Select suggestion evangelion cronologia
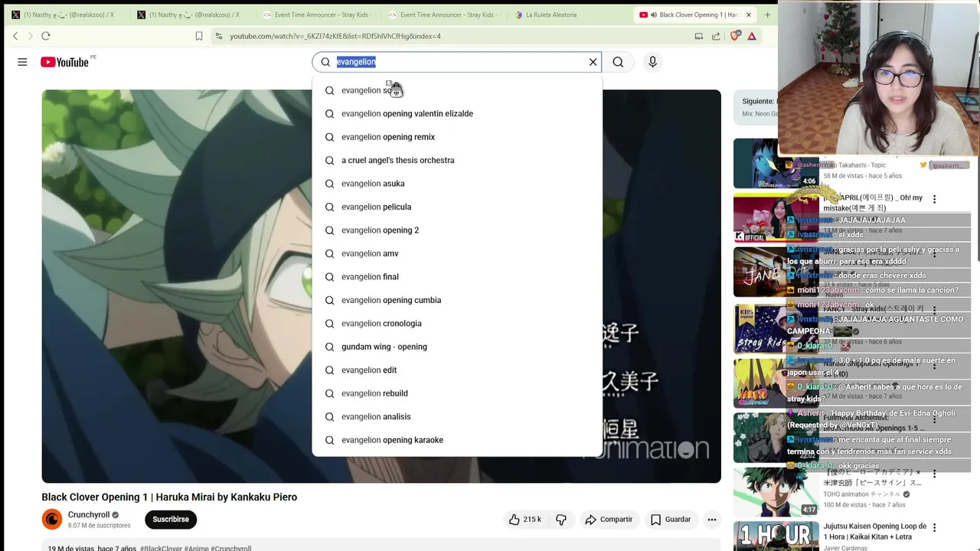The height and width of the screenshot is (551, 980). pos(457,324)
